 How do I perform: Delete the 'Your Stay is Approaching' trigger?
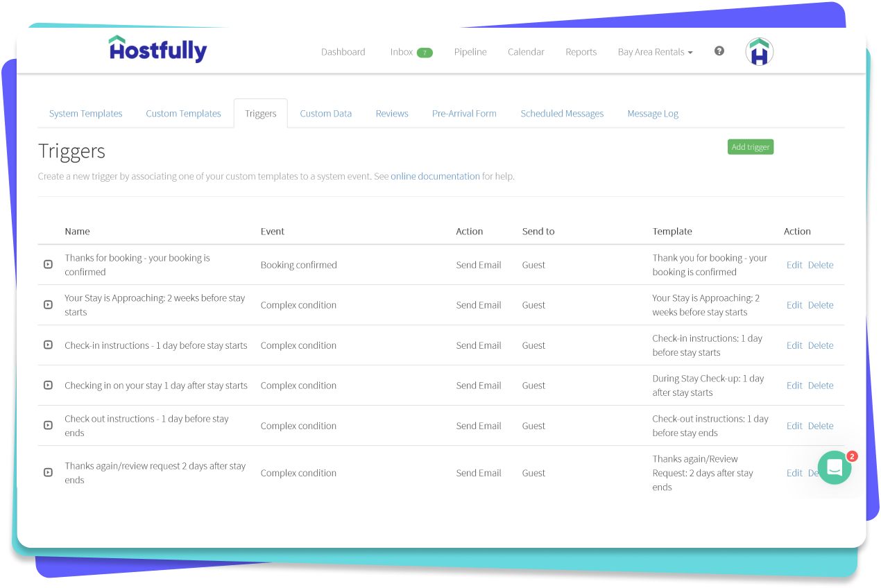pos(821,305)
